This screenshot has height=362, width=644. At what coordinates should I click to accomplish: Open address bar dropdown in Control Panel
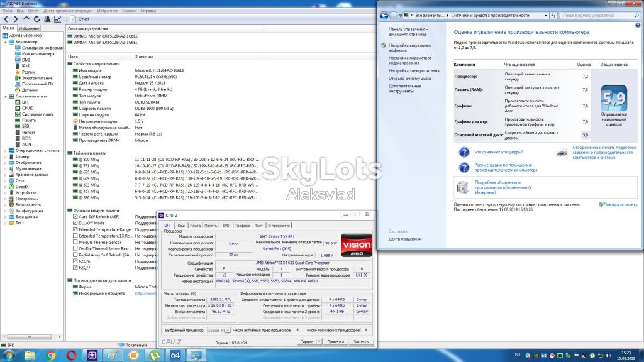546,16
